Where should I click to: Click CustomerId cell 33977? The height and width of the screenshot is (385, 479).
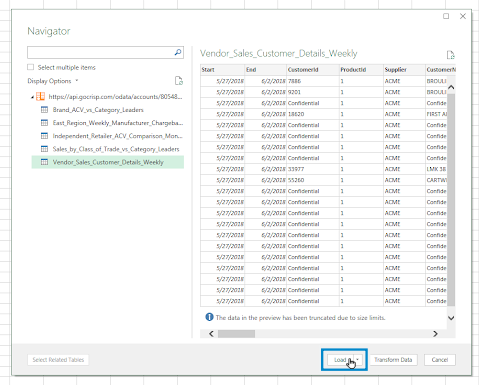pos(313,169)
